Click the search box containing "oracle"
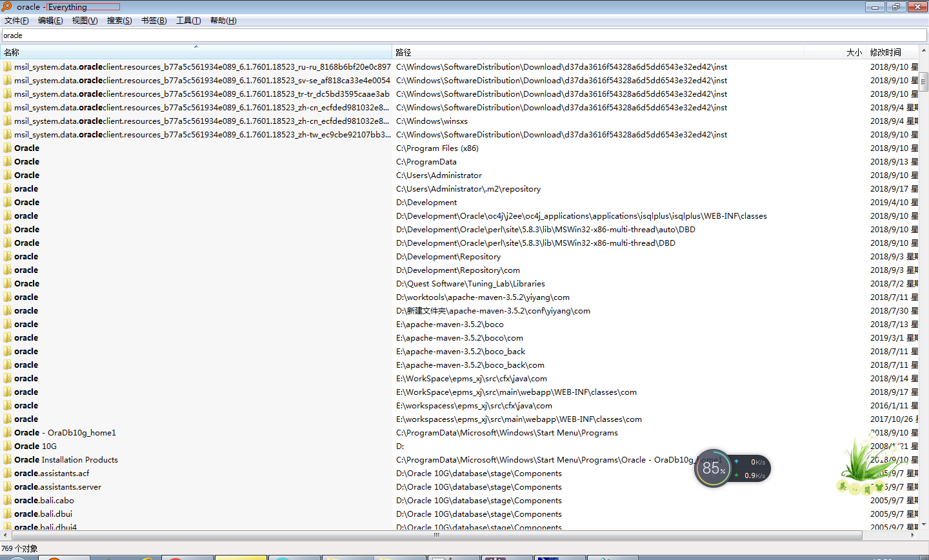 [258, 35]
